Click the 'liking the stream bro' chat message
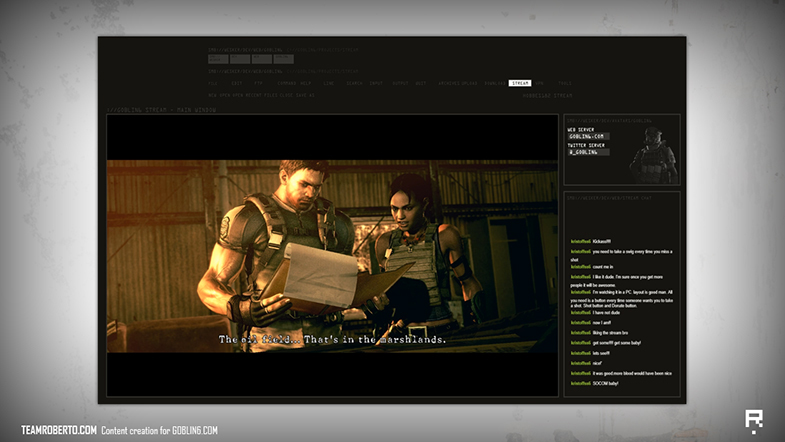 pos(610,333)
